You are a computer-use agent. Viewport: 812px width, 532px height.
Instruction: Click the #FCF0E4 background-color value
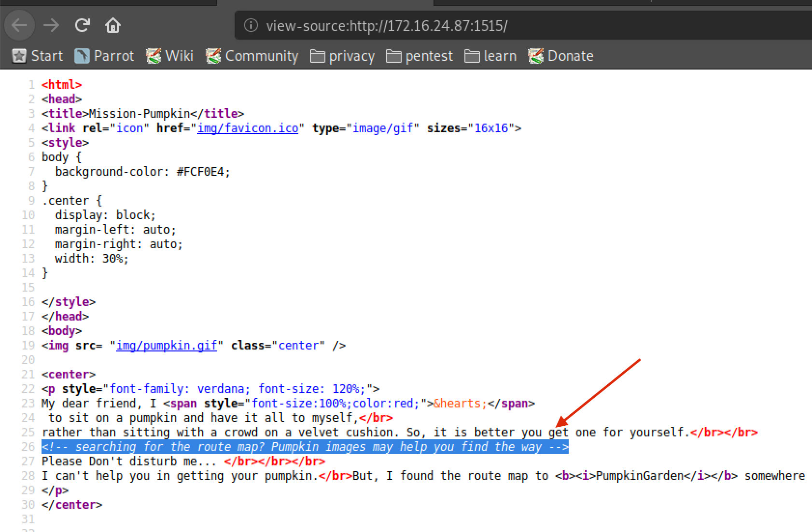[x=203, y=172]
